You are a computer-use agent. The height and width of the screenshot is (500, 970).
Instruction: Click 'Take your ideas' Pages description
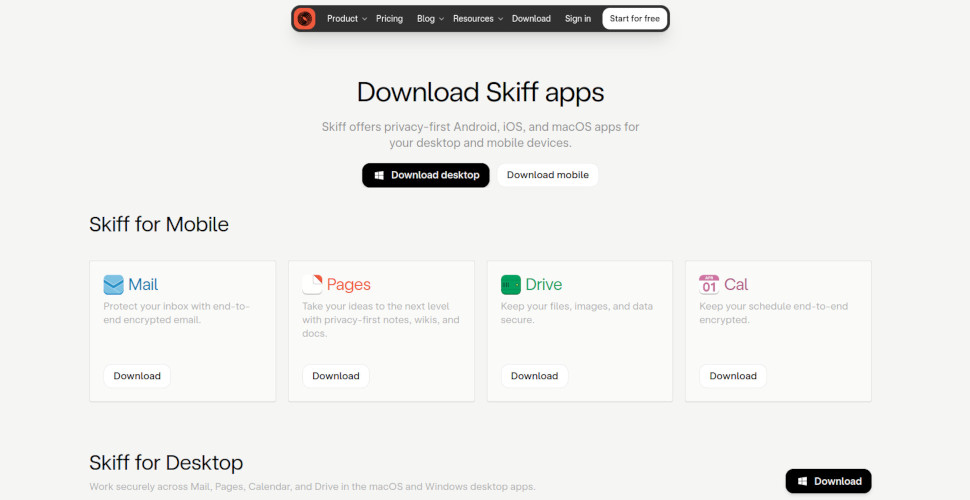(x=380, y=320)
